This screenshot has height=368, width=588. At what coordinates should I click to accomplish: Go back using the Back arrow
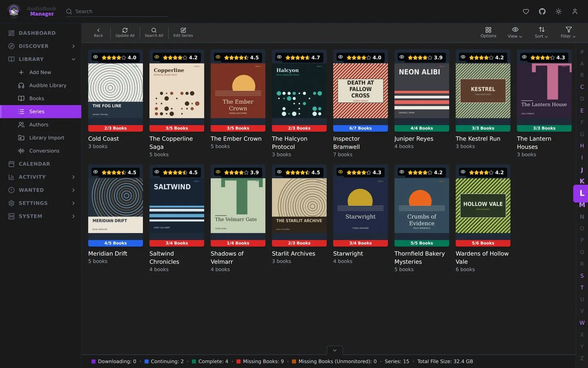pyautogui.click(x=98, y=32)
